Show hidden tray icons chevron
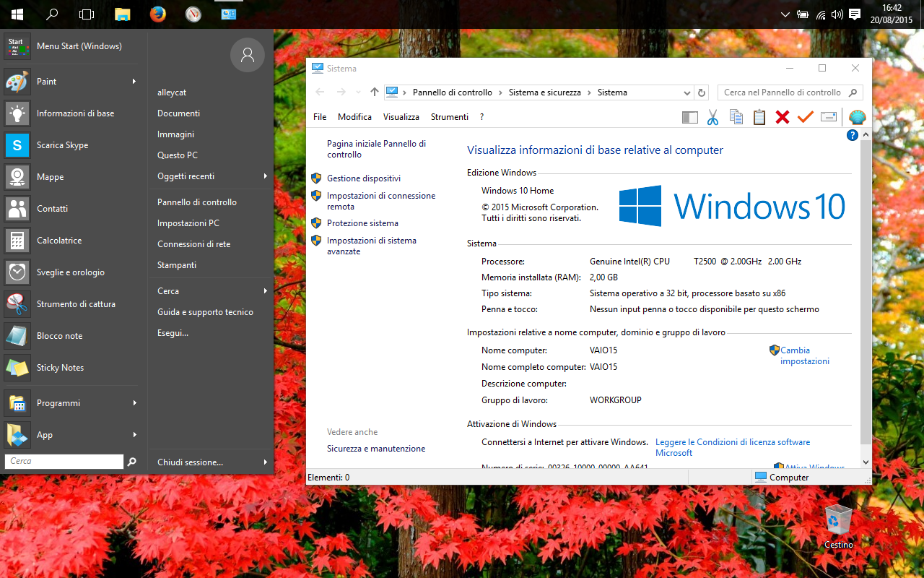The image size is (924, 578). pyautogui.click(x=786, y=14)
